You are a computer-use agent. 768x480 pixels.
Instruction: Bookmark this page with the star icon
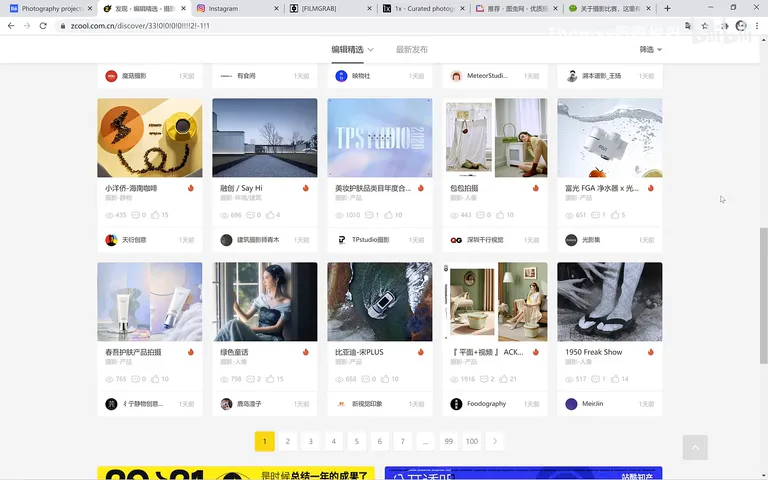tap(704, 26)
